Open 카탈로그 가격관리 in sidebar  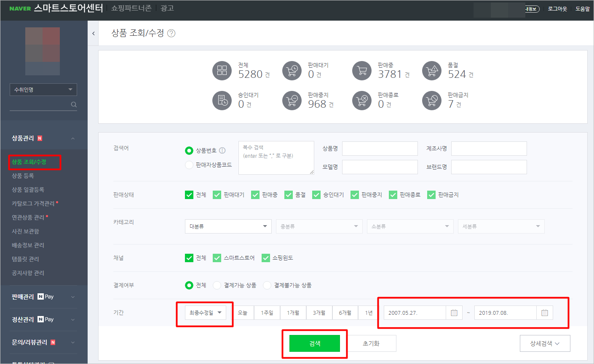pos(33,204)
